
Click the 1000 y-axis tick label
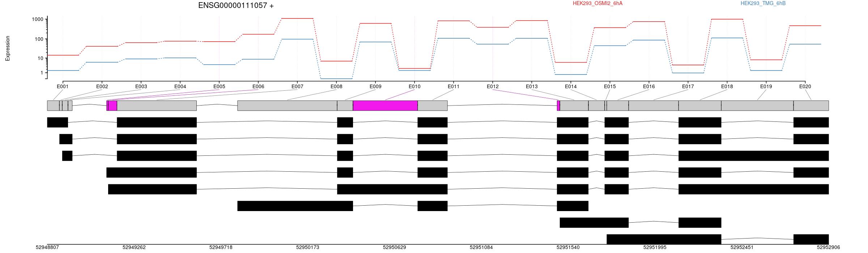(37, 20)
